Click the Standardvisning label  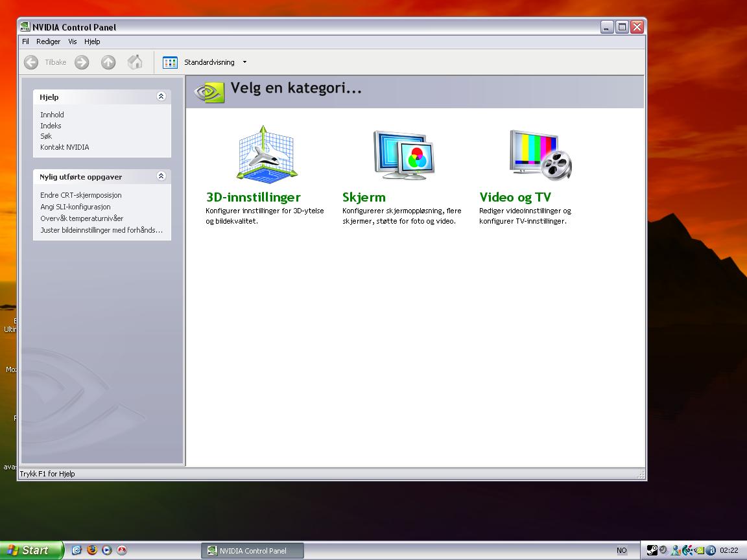[x=209, y=62]
